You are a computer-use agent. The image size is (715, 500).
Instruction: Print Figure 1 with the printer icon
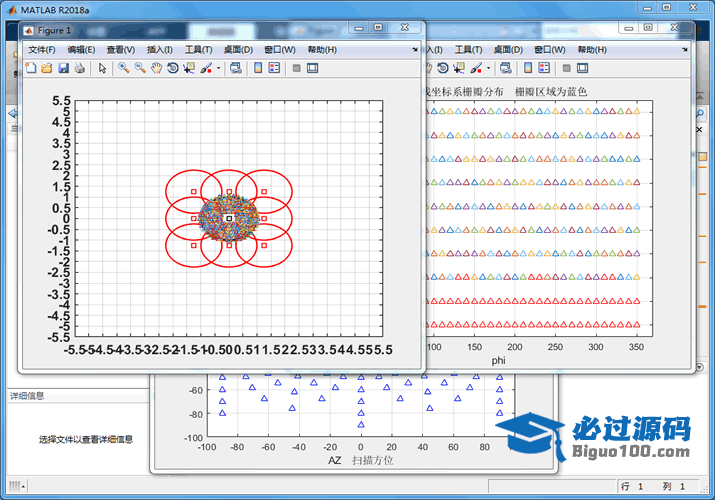pyautogui.click(x=79, y=68)
